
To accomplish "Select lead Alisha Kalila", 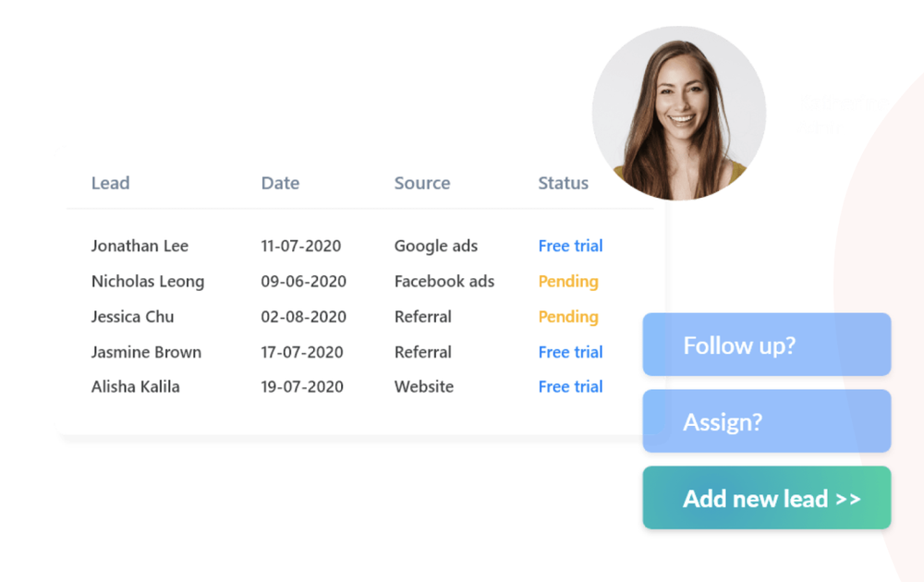I will [136, 386].
